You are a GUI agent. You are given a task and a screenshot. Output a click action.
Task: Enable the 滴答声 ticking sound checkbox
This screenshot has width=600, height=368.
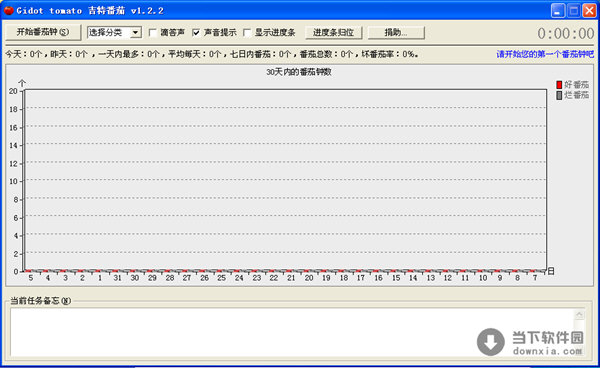tap(153, 33)
